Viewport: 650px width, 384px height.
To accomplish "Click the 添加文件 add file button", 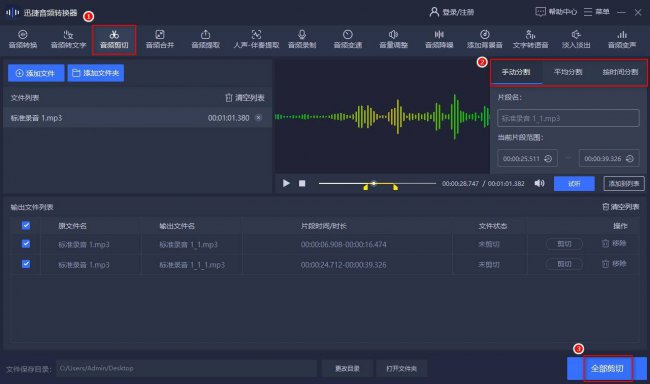I will click(36, 73).
